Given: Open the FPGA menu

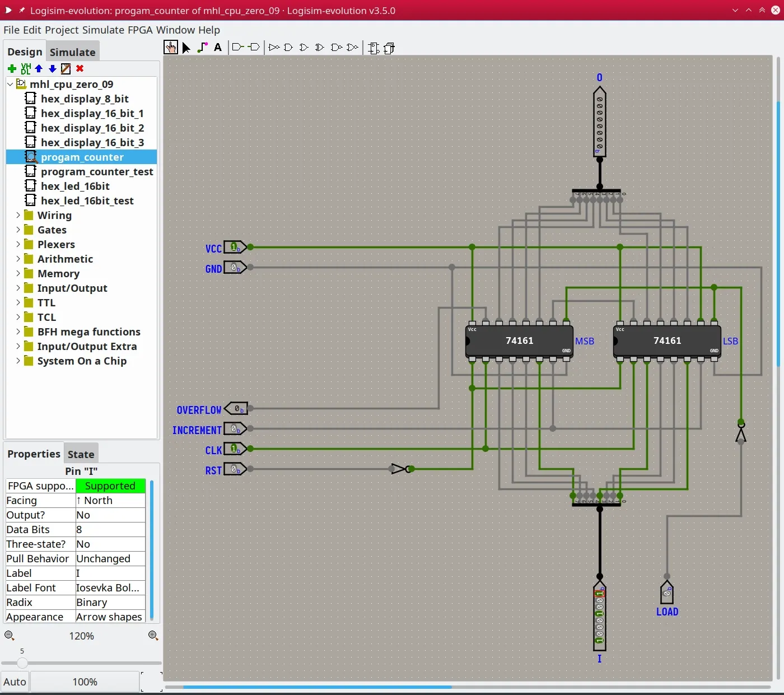Looking at the screenshot, I should coord(140,30).
